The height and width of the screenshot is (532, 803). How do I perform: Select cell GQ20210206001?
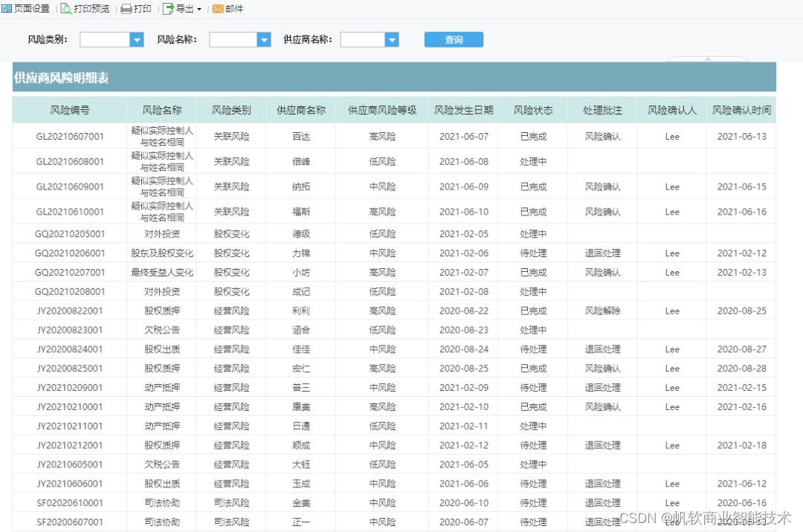pyautogui.click(x=70, y=253)
